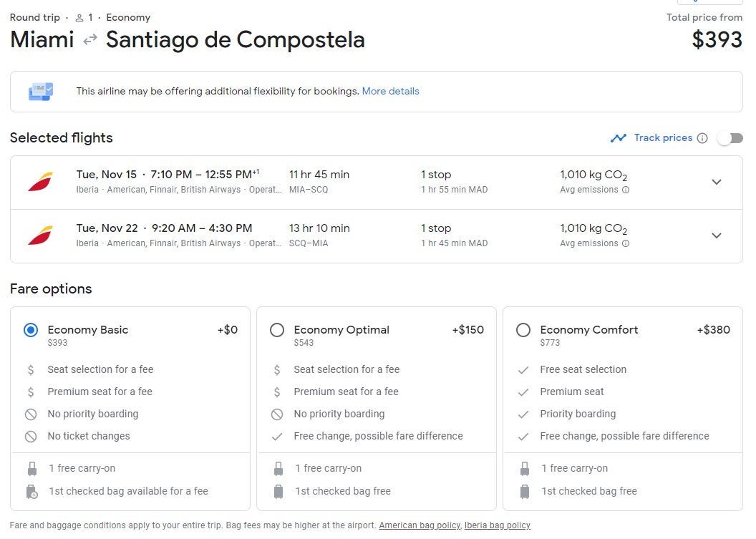Select the Economy Basic fare radio button

coord(30,330)
